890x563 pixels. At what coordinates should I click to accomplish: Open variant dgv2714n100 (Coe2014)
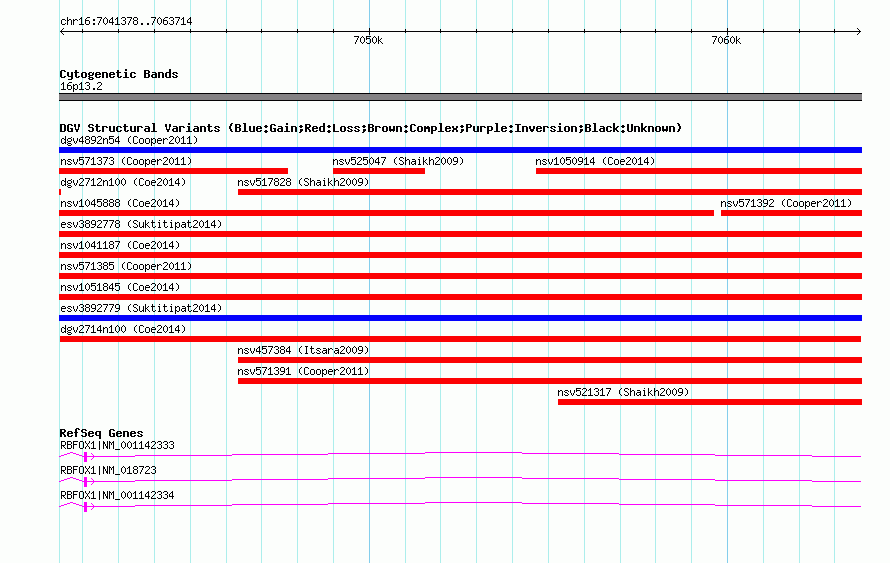click(123, 329)
